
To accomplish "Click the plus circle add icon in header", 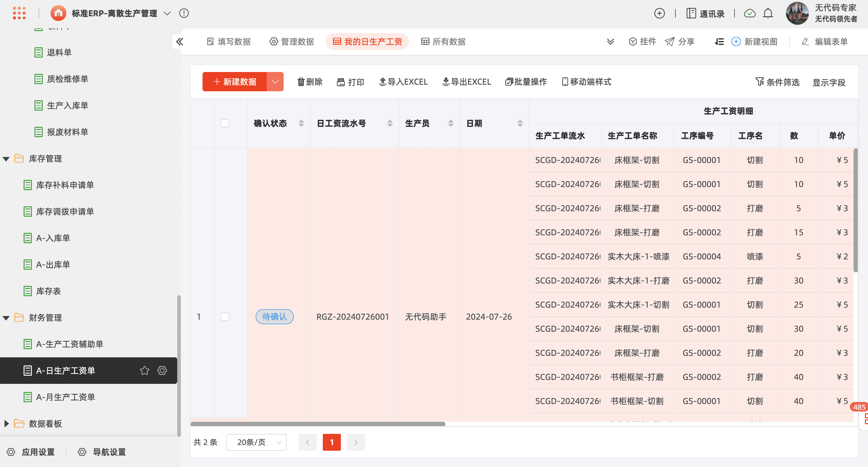I will 659,14.
